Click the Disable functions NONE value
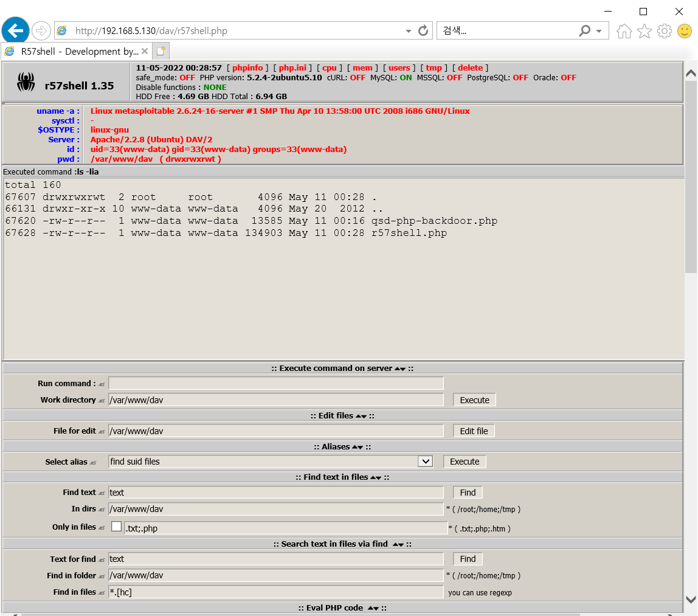The image size is (698, 616). pos(215,87)
